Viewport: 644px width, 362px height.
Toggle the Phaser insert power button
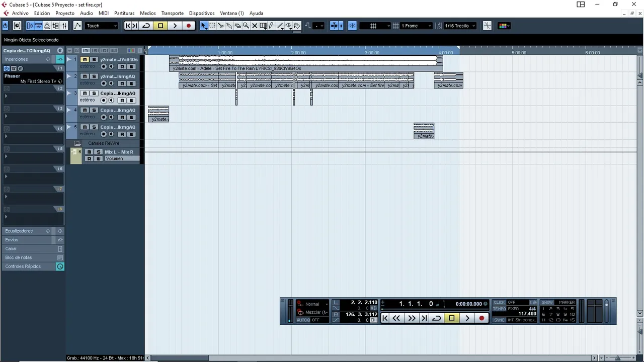point(7,68)
